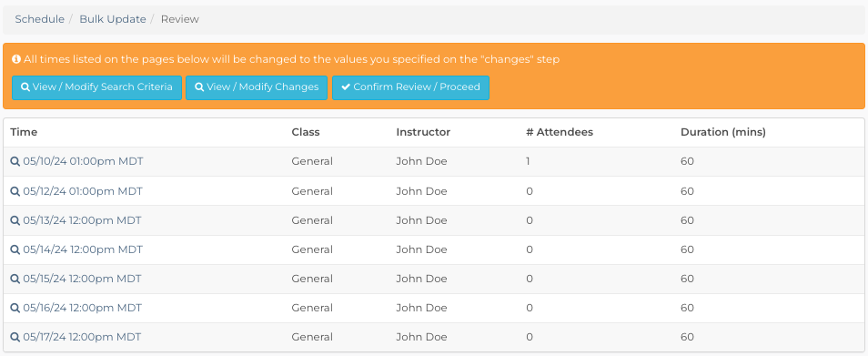This screenshot has height=356, width=868.
Task: Go back to Bulk Update breadcrumb
Action: [x=113, y=19]
